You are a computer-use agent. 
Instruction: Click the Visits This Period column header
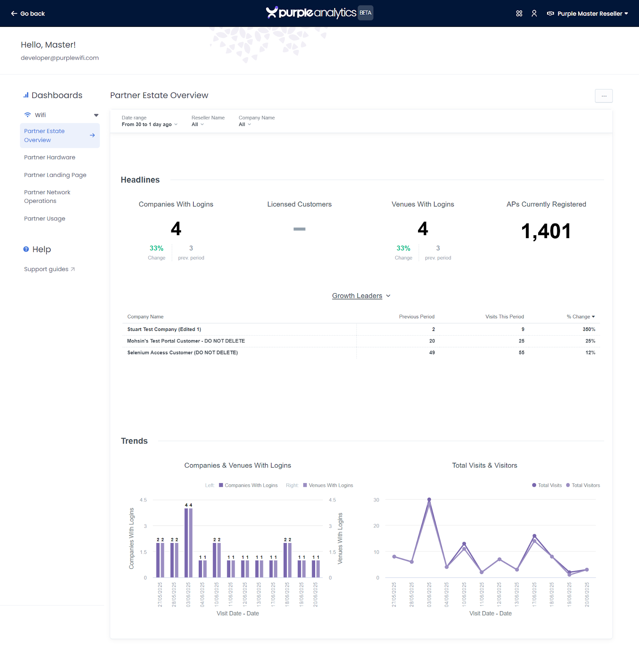pyautogui.click(x=505, y=317)
